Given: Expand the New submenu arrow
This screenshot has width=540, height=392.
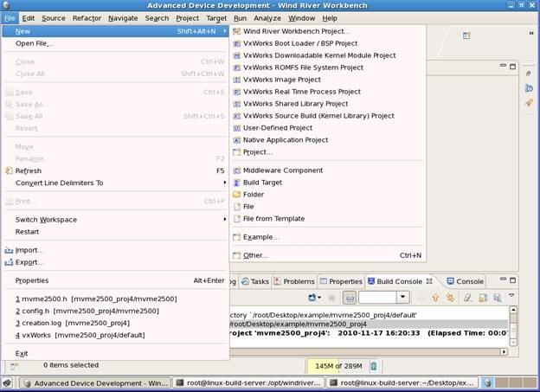Looking at the screenshot, I should coord(225,31).
